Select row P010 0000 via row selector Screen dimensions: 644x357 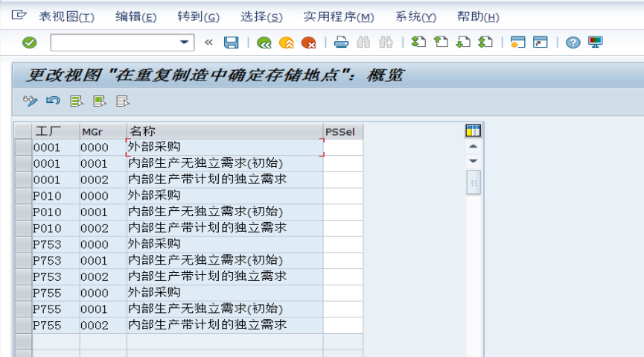tap(23, 196)
